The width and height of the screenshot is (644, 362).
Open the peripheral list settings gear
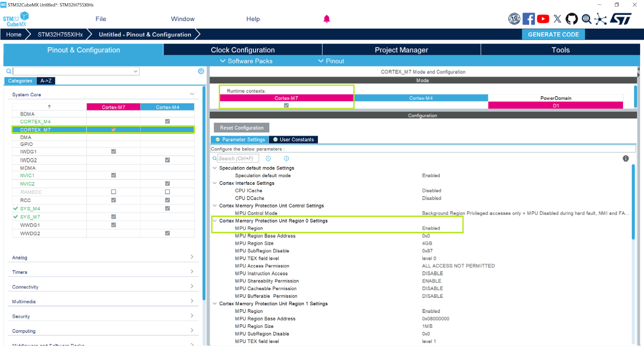point(201,71)
